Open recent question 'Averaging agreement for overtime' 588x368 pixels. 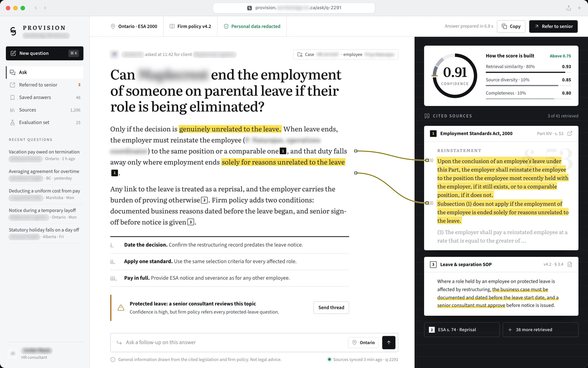[45, 175]
